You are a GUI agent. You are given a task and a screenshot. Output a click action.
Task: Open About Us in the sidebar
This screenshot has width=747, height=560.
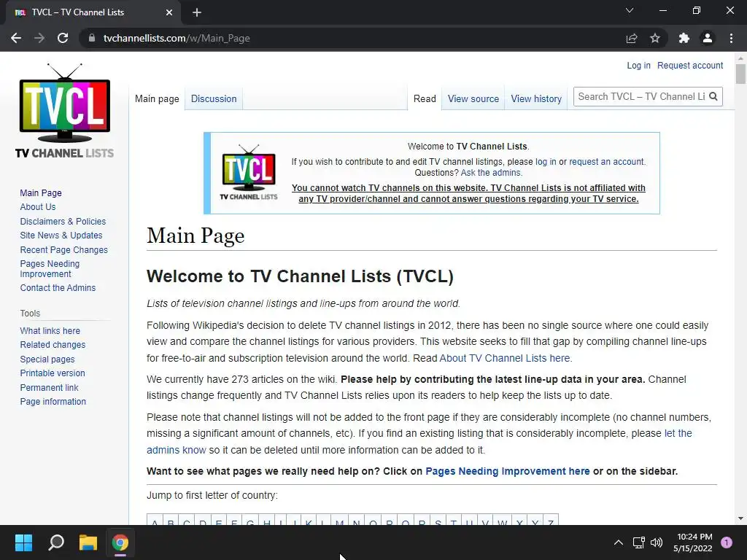click(38, 206)
